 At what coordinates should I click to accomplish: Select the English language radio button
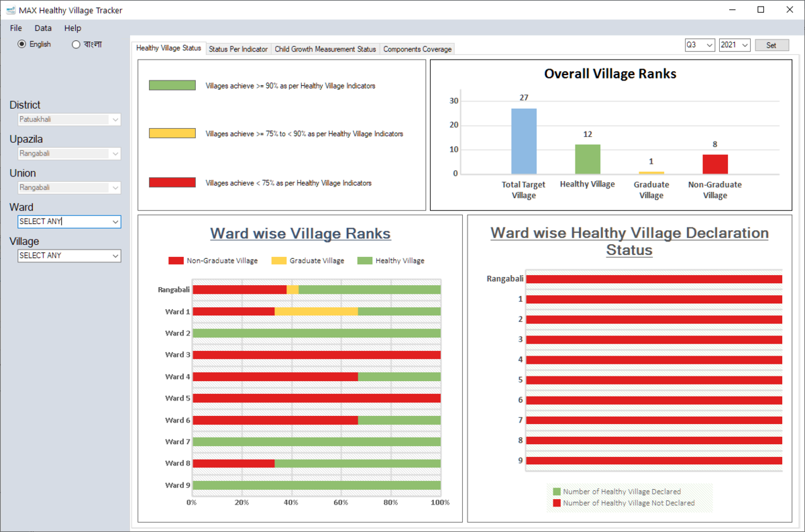21,44
